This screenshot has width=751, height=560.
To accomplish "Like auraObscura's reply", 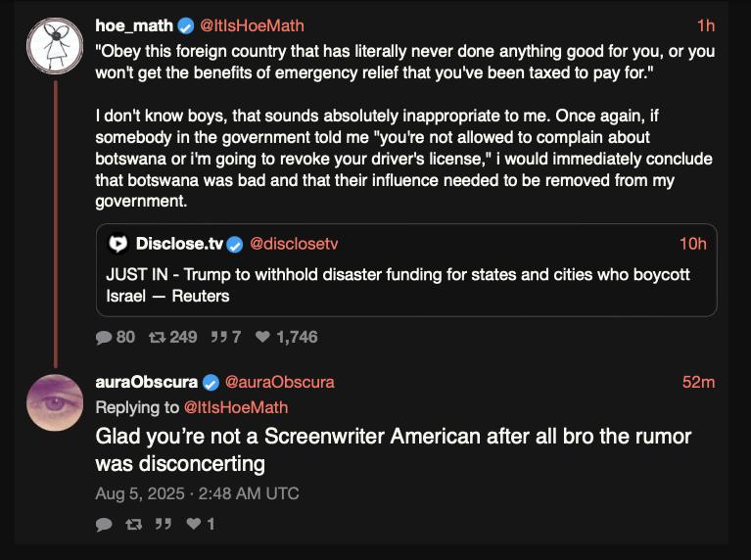I will click(x=194, y=524).
